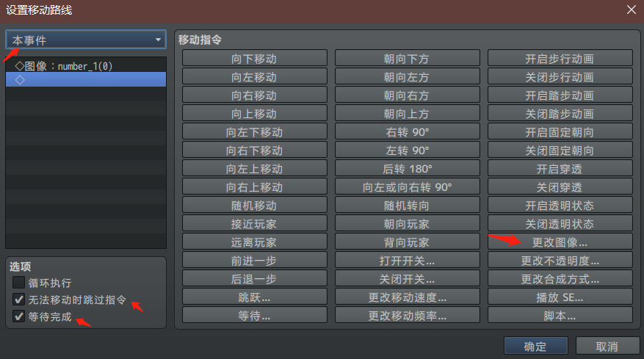Select 关闭透明状态 command
Screen dimensions: 644x359
pos(560,223)
